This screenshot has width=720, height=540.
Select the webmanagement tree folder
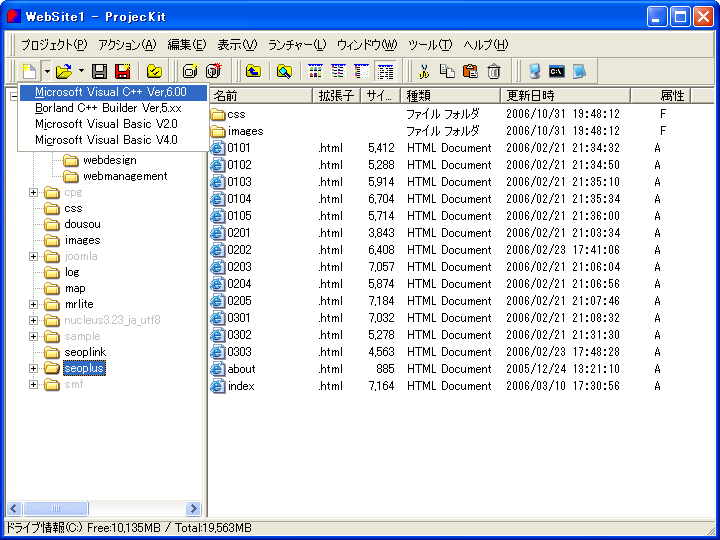click(125, 176)
